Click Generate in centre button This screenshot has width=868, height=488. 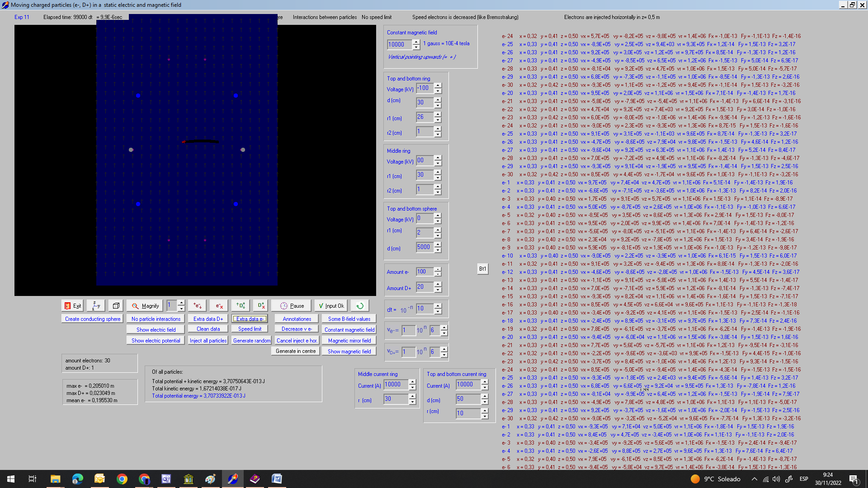click(296, 351)
